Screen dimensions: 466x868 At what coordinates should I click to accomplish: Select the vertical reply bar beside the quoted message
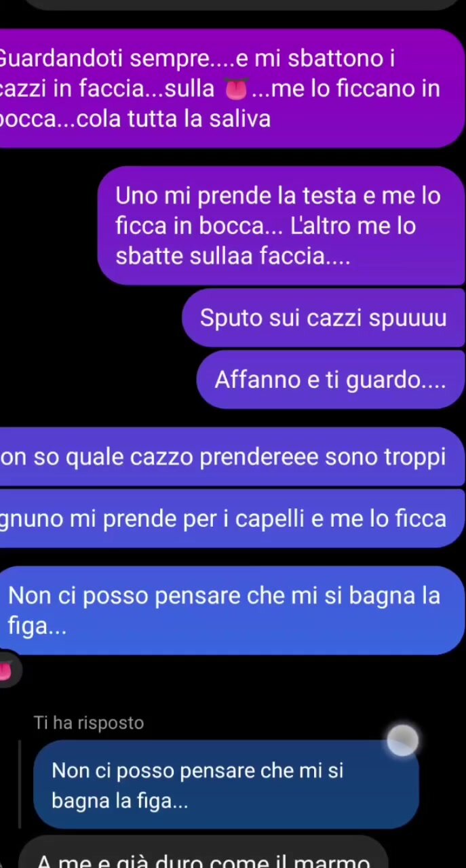pos(20,784)
